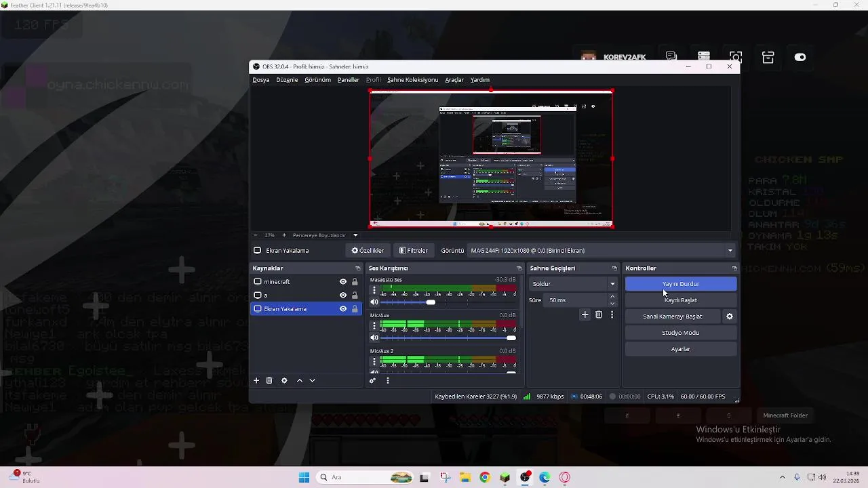Undock the Kontroller panel
The width and height of the screenshot is (868, 488).
[734, 268]
